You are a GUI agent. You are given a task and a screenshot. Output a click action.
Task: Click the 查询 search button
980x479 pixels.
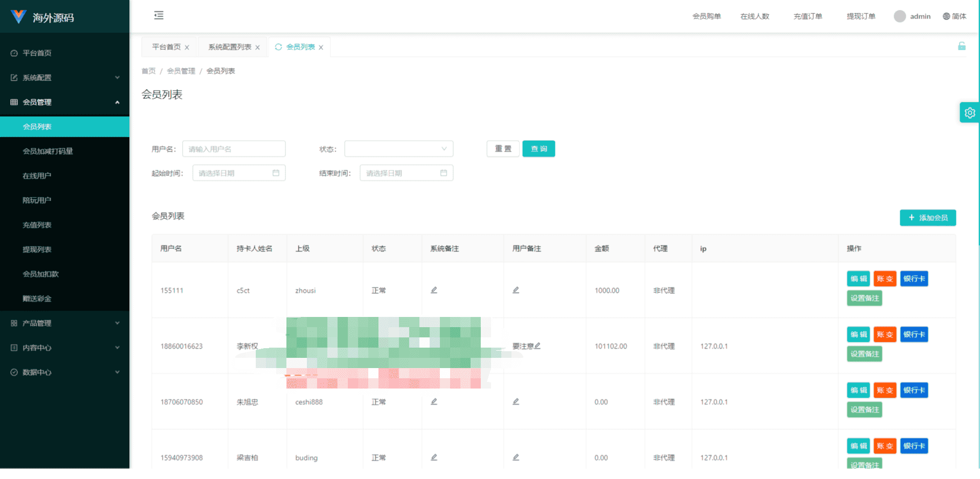539,149
